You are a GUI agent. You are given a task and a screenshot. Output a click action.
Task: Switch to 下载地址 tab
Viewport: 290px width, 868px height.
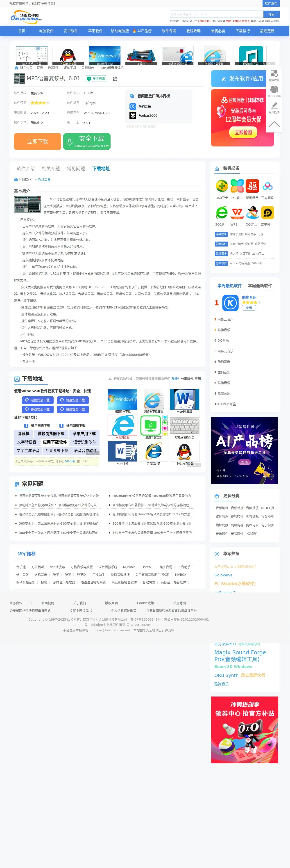[x=101, y=169]
